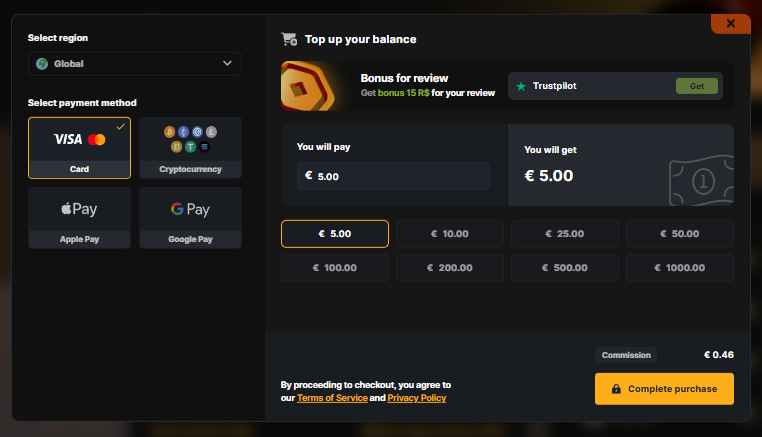
Task: Choose the € 100.00 amount option
Action: pos(334,268)
